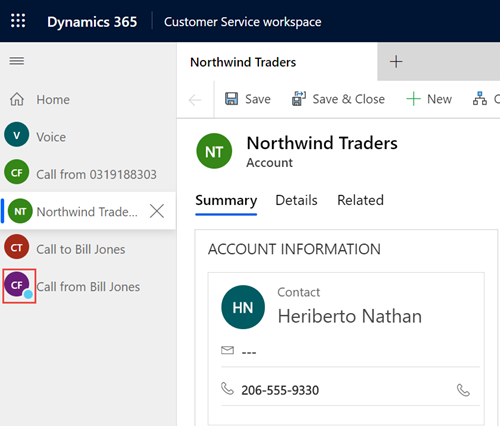The width and height of the screenshot is (500, 426).
Task: Click Customer Service workspace app name
Action: [x=243, y=22]
